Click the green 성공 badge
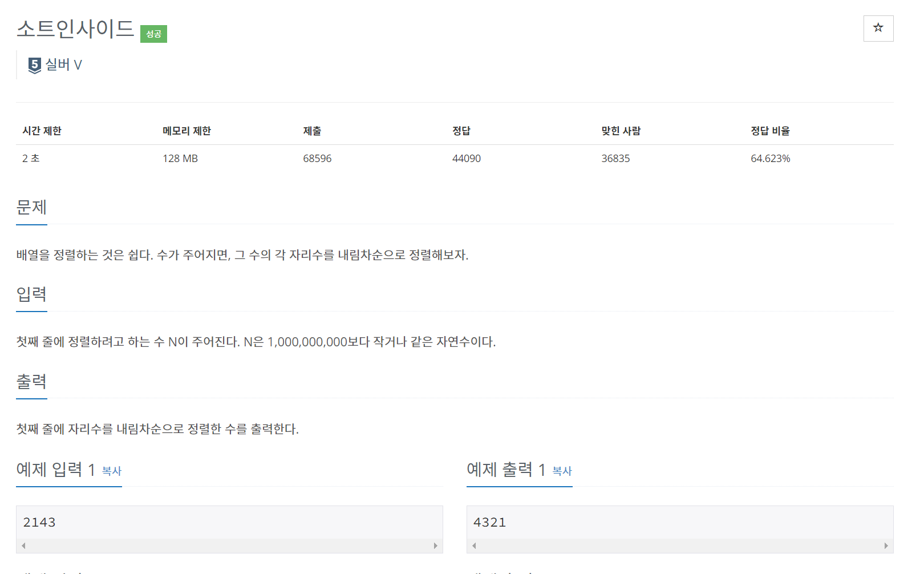This screenshot has height=574, width=924. pyautogui.click(x=153, y=34)
